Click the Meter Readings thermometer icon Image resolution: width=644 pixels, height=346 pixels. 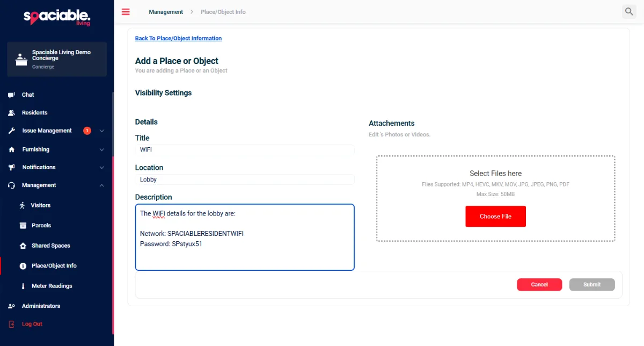[x=23, y=286]
